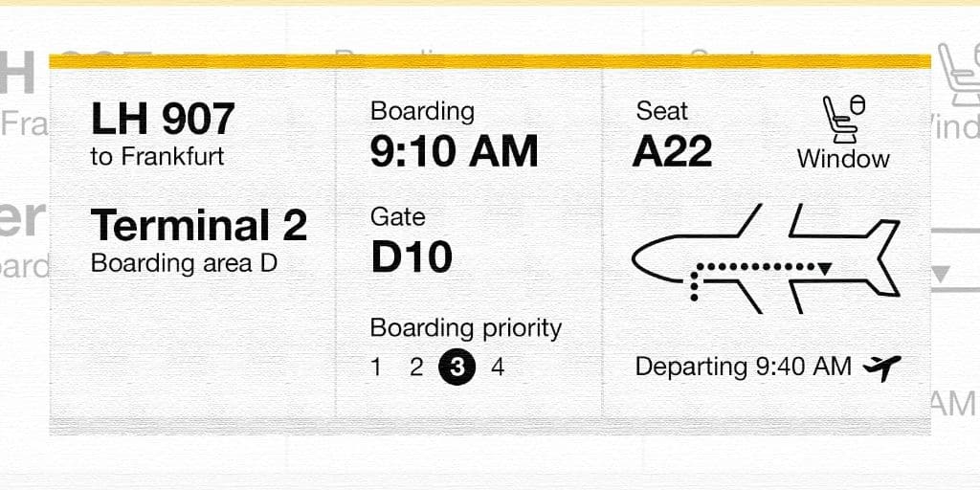Click the faded gray down arrow at right edge
The height and width of the screenshot is (490, 980).
941,276
